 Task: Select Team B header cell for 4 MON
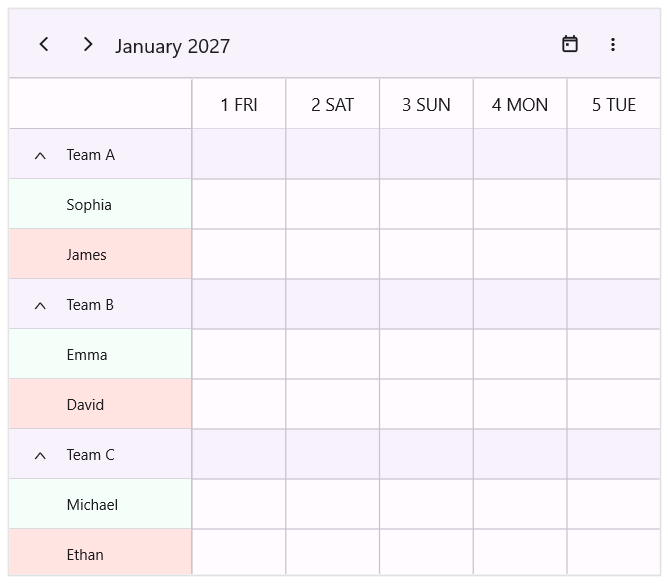(x=520, y=304)
